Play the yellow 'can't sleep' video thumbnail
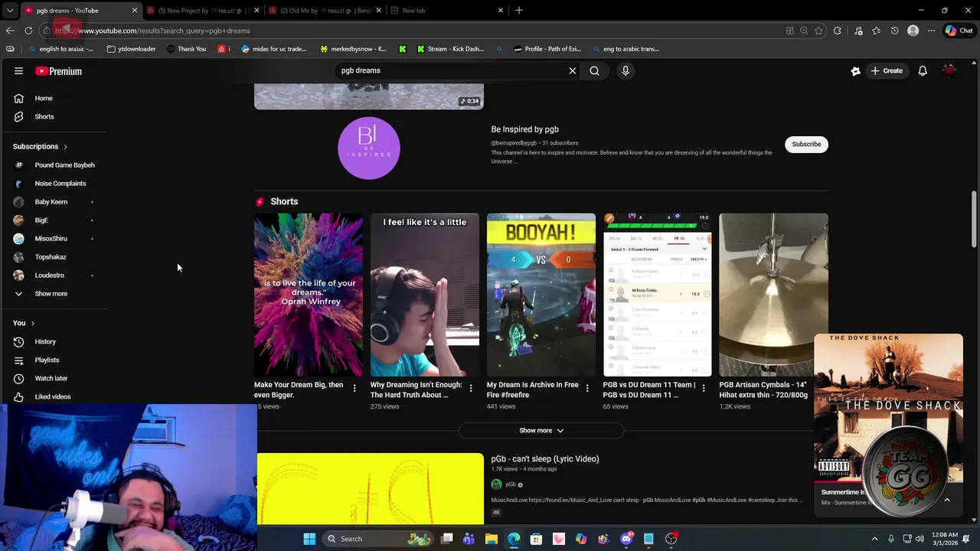The width and height of the screenshot is (980, 551). 371,489
